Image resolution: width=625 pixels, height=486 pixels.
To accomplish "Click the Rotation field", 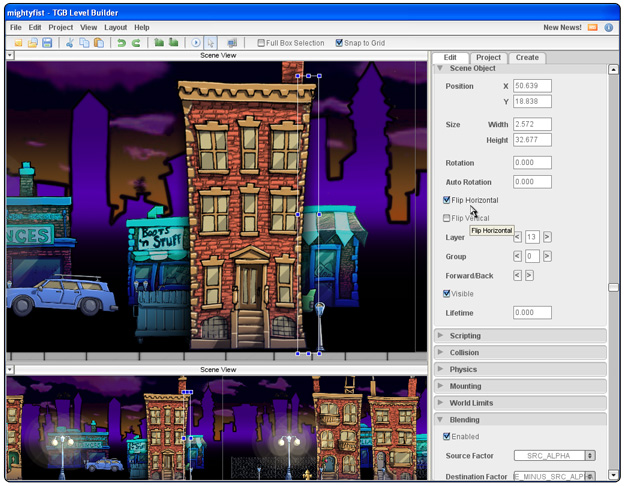I will click(532, 162).
